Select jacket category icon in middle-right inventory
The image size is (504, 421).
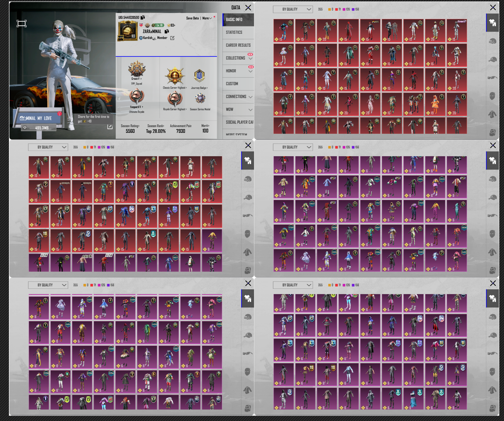[492, 252]
